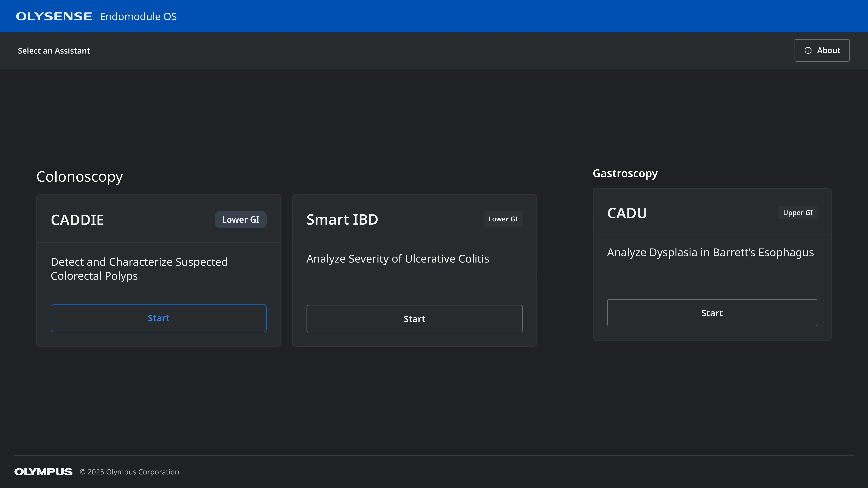Select the Gastroscopy section heading
Screen dimensions: 868x488
[625, 174]
